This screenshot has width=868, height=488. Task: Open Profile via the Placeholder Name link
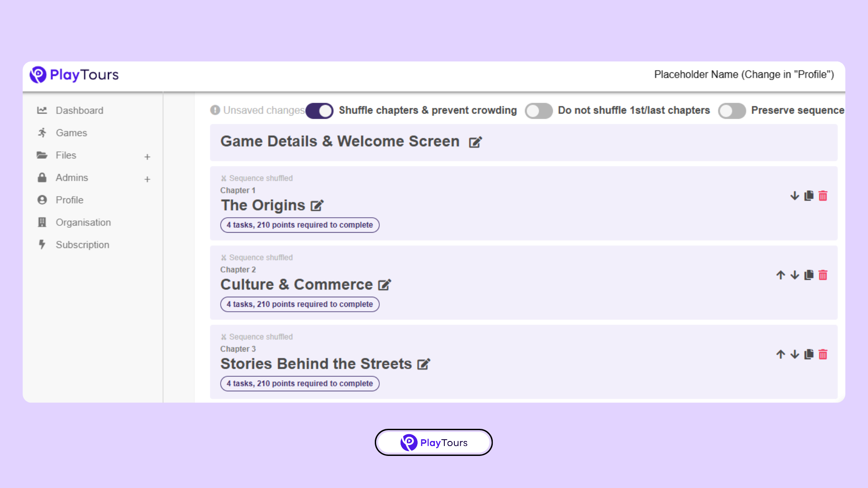point(744,75)
